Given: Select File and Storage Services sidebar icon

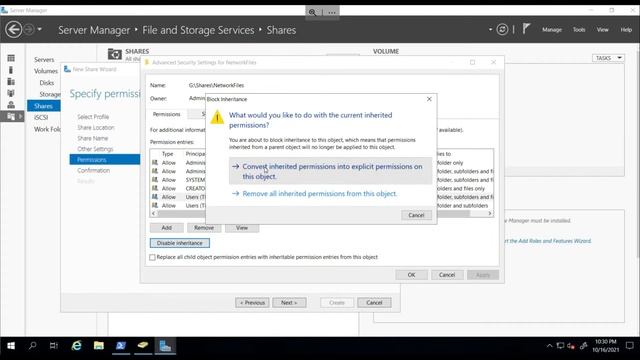Looking at the screenshot, I should [11, 117].
